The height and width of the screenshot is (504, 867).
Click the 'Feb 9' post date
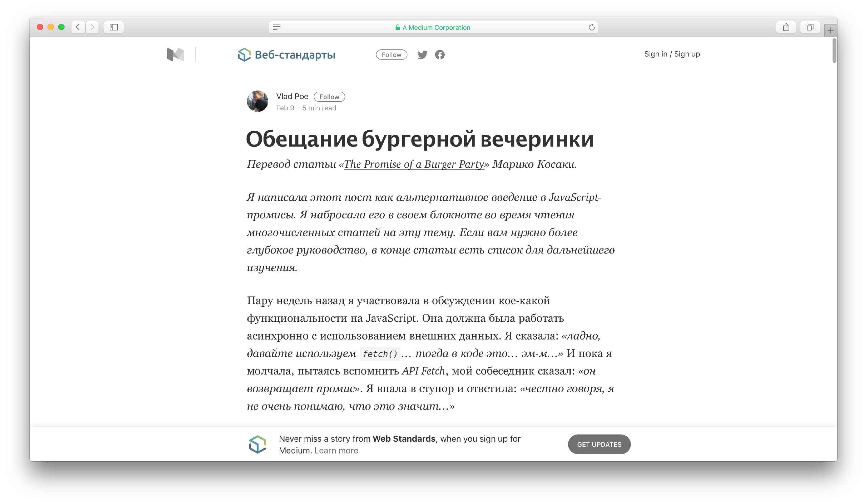tap(285, 108)
